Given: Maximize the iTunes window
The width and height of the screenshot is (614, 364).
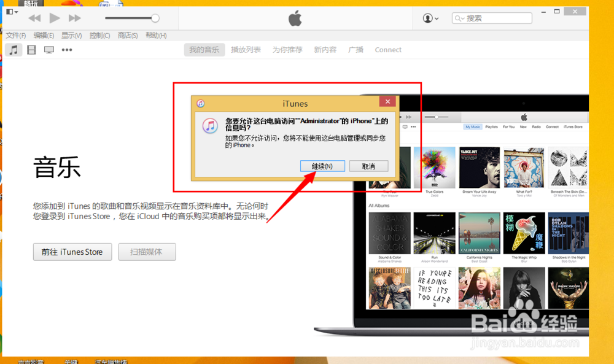Looking at the screenshot, I should point(557,12).
